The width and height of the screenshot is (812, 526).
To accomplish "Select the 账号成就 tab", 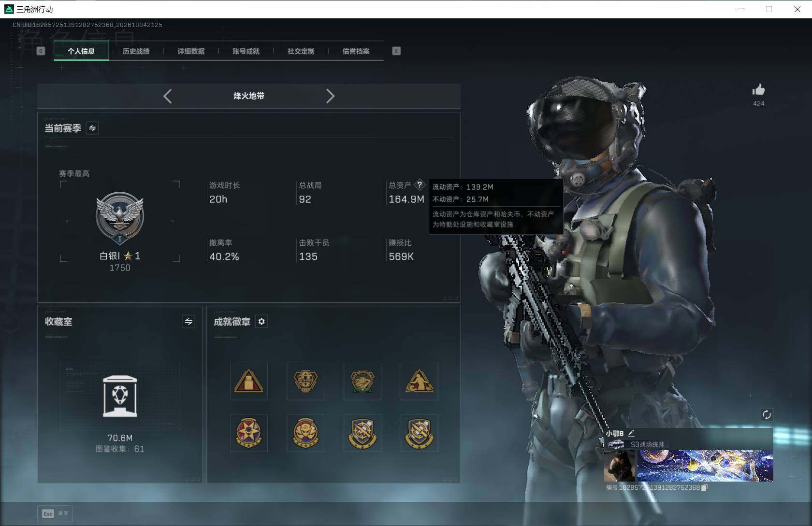I will pos(246,51).
